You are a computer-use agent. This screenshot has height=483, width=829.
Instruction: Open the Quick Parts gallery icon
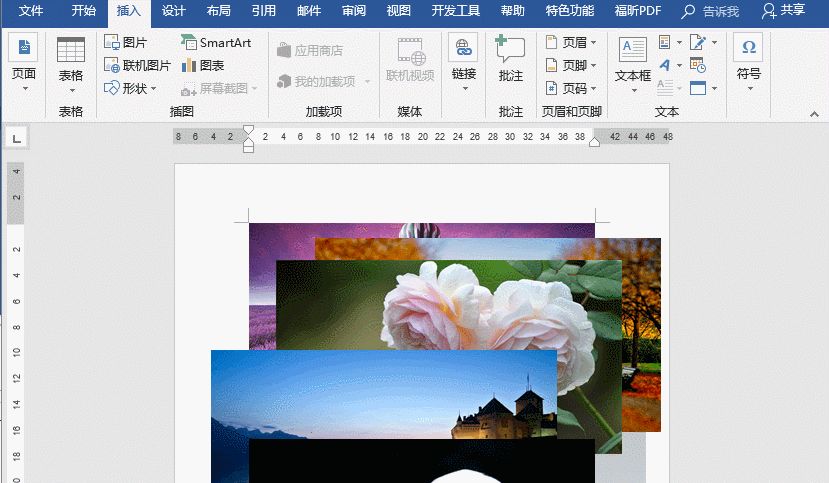click(665, 42)
